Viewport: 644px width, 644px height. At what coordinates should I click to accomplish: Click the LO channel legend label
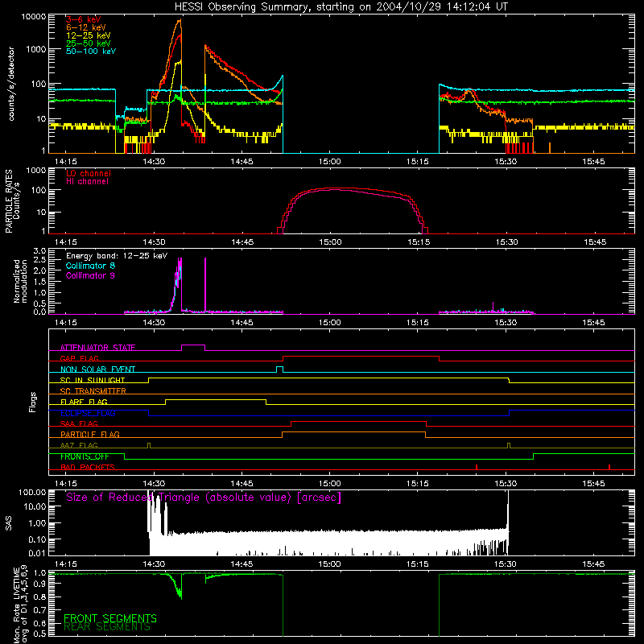coord(89,173)
